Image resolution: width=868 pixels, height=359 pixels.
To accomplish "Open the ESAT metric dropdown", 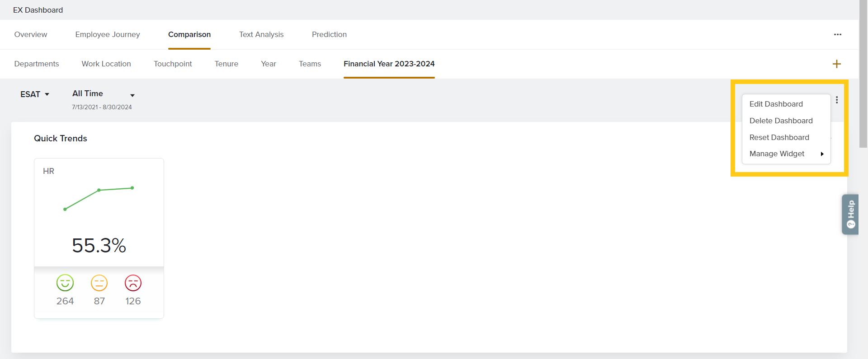I will (34, 94).
